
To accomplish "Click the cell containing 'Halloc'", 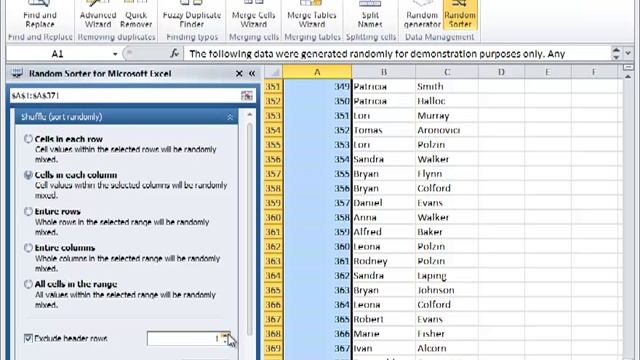I will [x=447, y=101].
